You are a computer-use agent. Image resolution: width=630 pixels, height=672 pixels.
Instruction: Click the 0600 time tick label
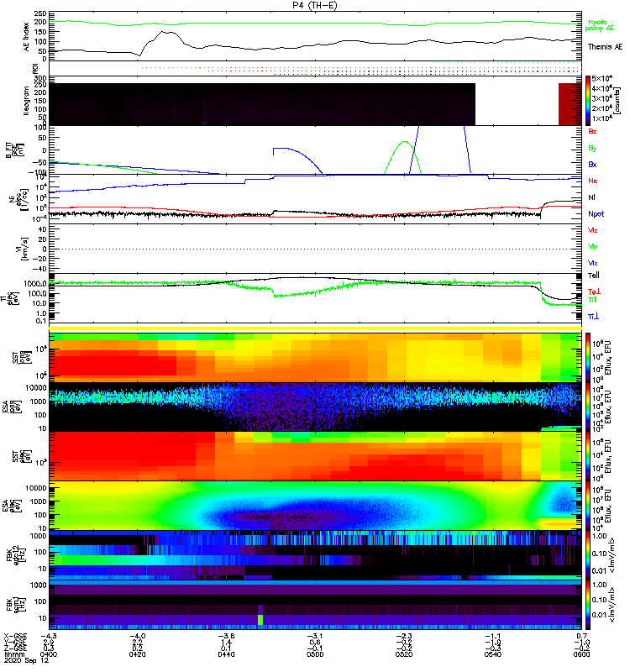[x=581, y=654]
